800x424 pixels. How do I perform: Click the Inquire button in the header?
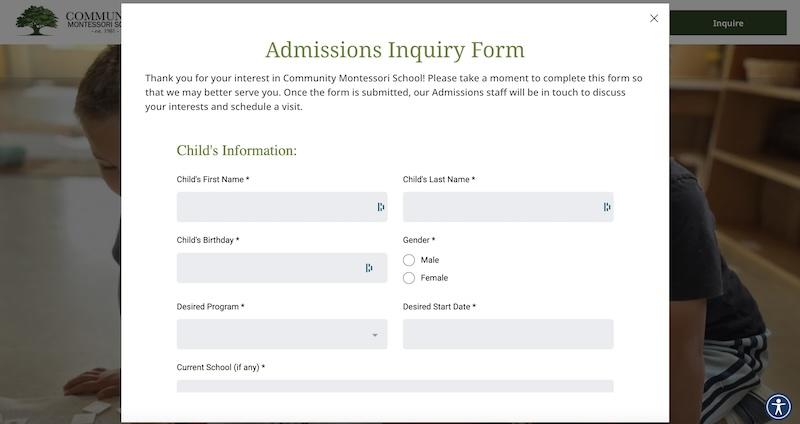727,23
